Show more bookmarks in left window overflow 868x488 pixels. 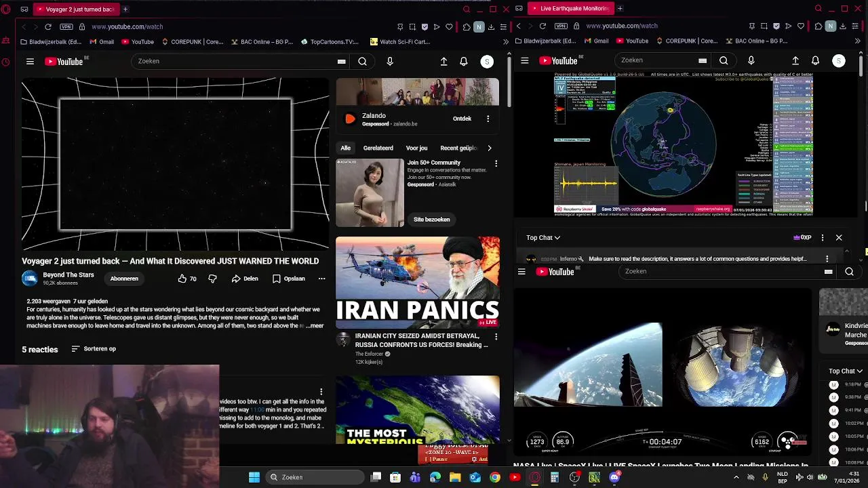(506, 41)
